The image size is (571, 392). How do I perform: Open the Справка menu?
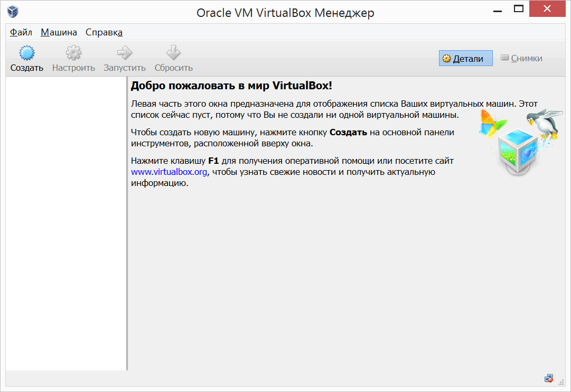104,32
